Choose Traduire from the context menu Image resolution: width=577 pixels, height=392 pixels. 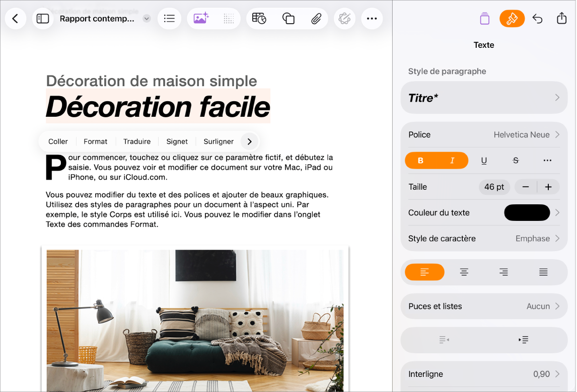pos(136,141)
